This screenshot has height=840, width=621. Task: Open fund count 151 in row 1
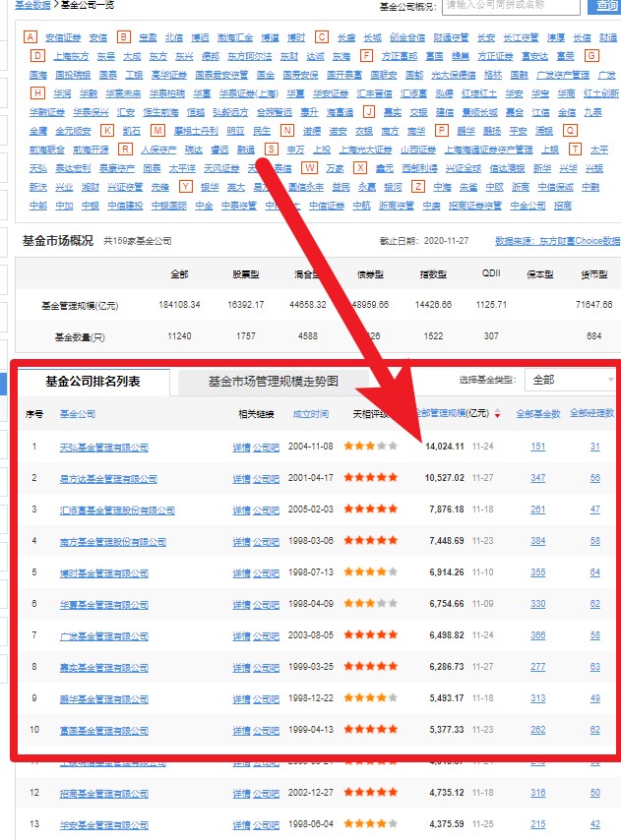pos(538,447)
